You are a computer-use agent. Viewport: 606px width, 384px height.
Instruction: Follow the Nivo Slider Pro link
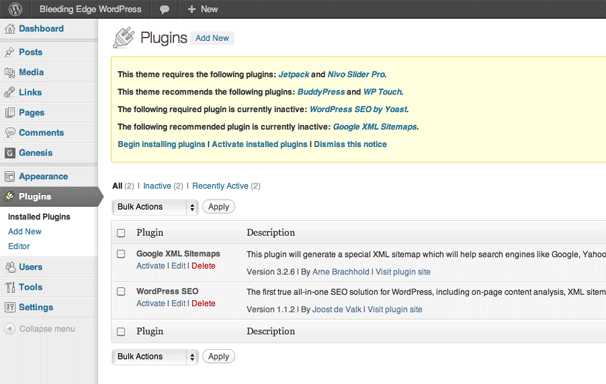(x=356, y=75)
